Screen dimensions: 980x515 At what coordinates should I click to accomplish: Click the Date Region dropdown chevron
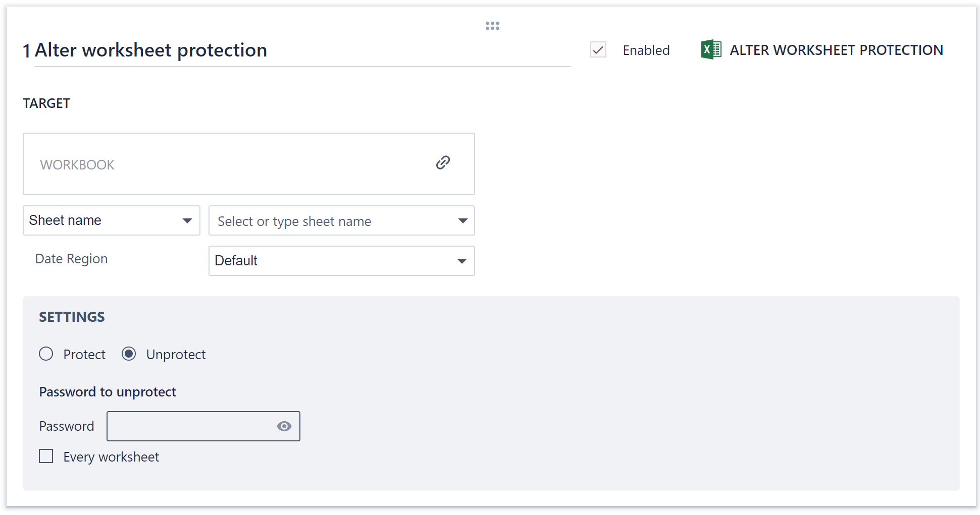tap(461, 261)
